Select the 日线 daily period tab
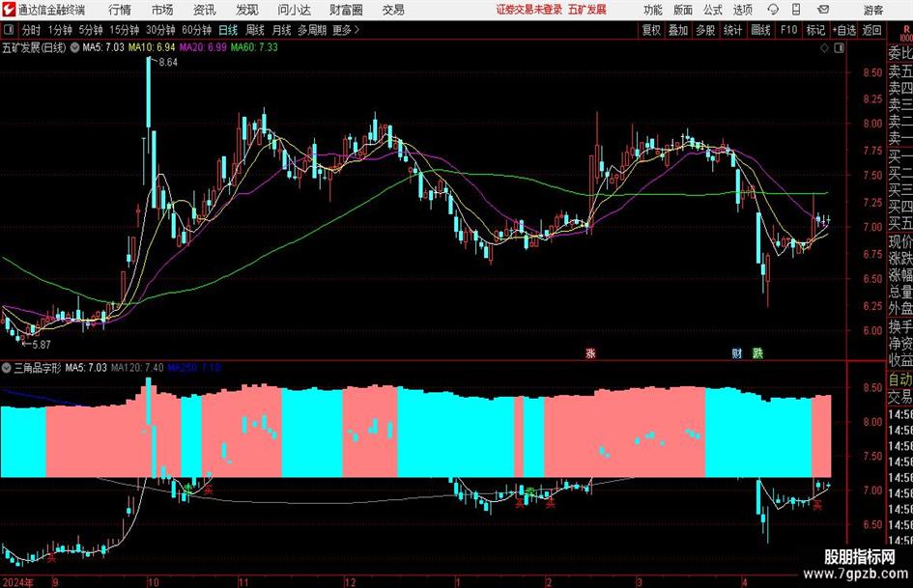 [x=228, y=30]
